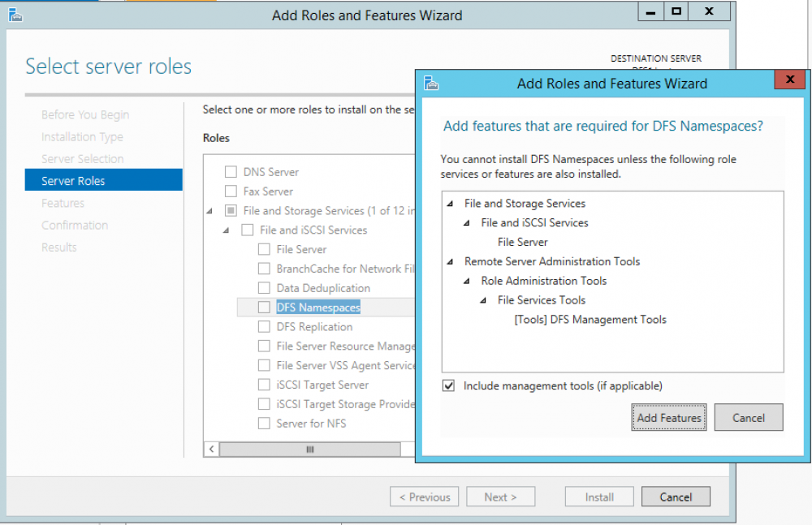Image resolution: width=812 pixels, height=525 pixels.
Task: Enable the DNS Server role
Action: (231, 172)
